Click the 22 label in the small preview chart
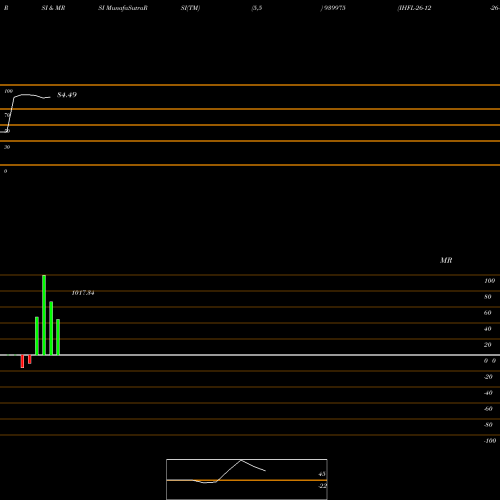The height and width of the screenshot is (500, 500). 323,486
